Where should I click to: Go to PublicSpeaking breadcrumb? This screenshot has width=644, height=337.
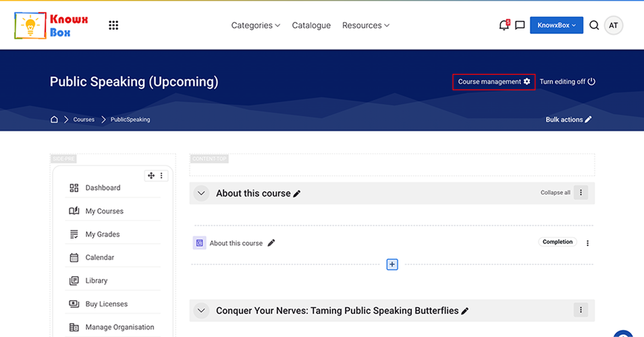pyautogui.click(x=130, y=120)
